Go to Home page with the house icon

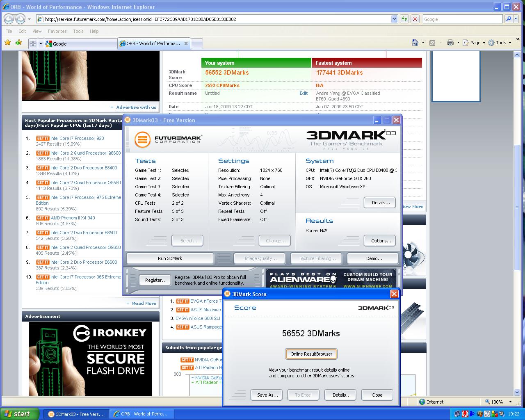pyautogui.click(x=415, y=43)
